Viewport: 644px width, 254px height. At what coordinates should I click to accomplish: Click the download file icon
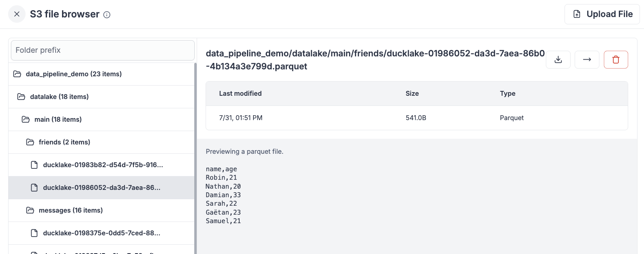[558, 60]
